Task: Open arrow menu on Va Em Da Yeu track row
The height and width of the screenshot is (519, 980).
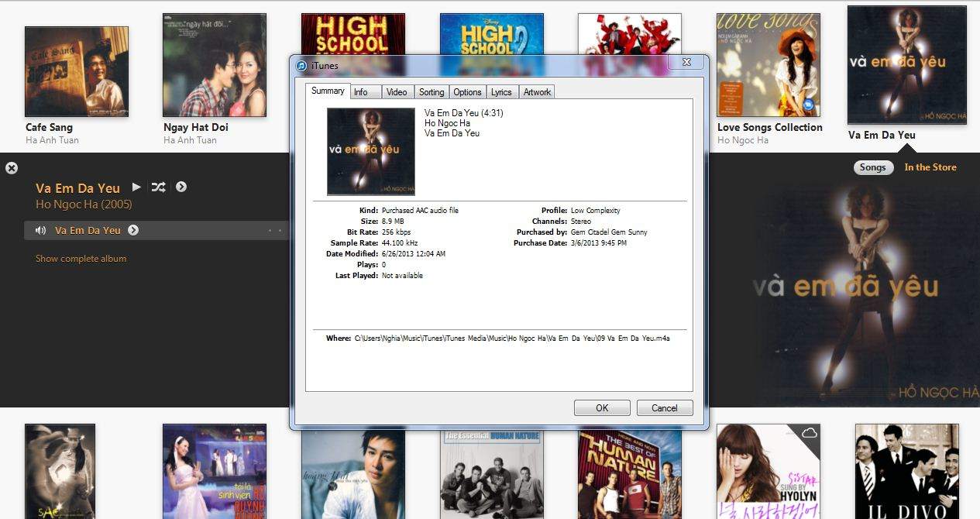Action: pyautogui.click(x=133, y=230)
